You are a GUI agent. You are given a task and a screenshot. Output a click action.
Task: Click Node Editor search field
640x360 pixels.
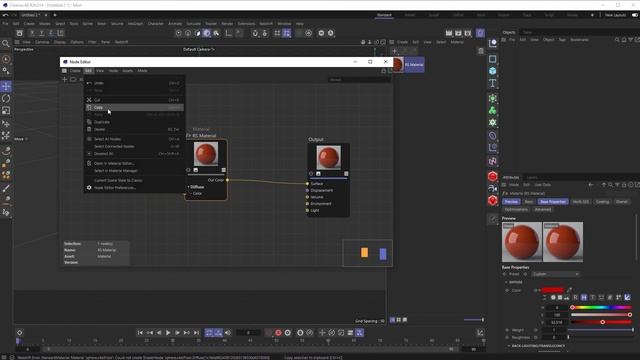[x=359, y=80]
